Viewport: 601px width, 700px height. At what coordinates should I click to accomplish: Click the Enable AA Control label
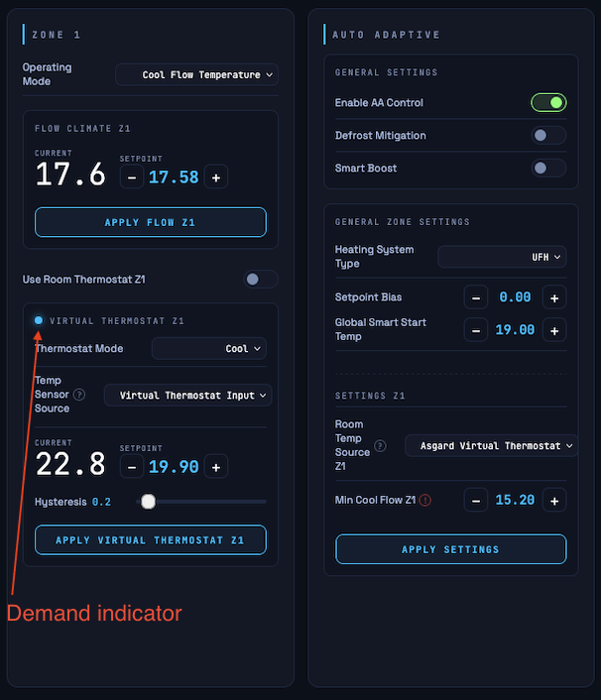379,103
